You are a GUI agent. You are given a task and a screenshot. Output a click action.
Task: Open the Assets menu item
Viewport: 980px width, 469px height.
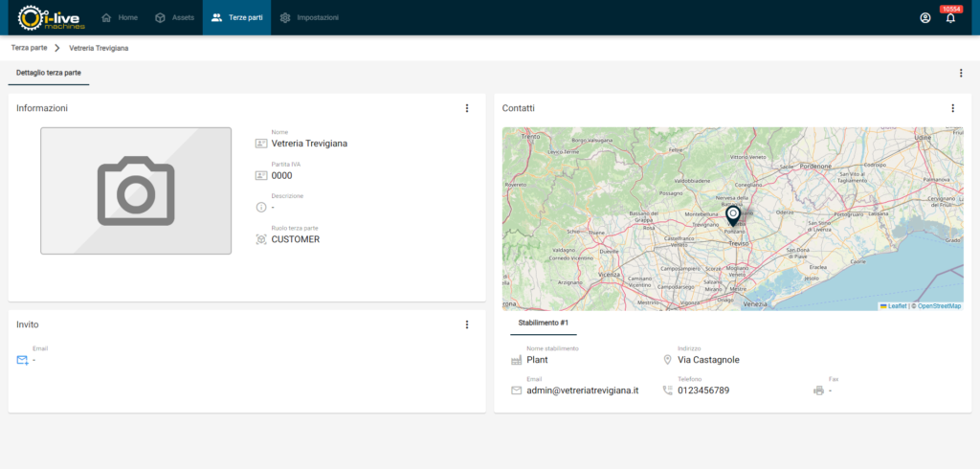pos(174,17)
